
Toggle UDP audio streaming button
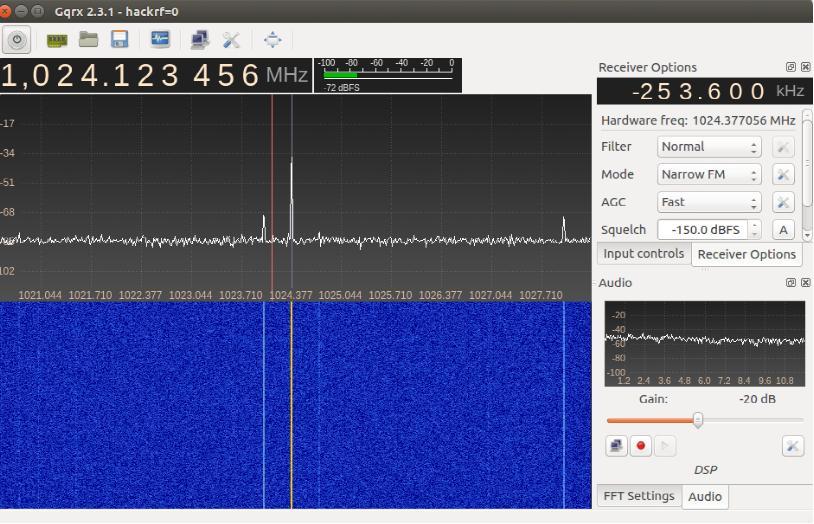click(x=617, y=446)
